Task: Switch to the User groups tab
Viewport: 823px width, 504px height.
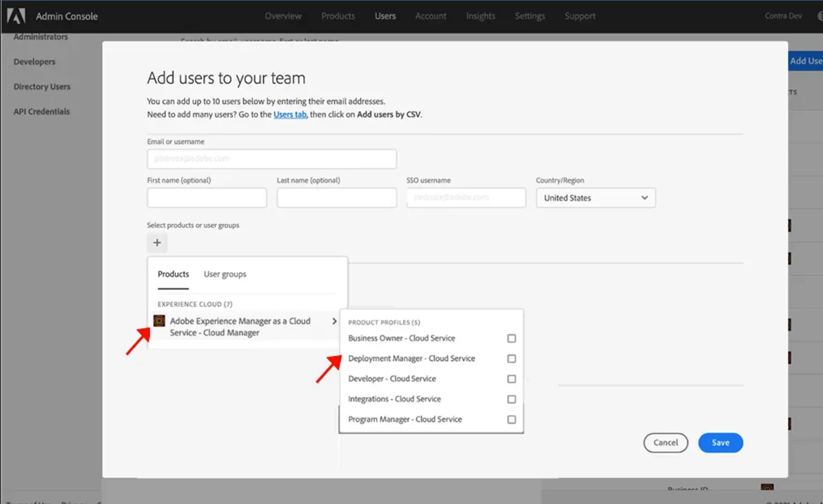Action: 225,274
